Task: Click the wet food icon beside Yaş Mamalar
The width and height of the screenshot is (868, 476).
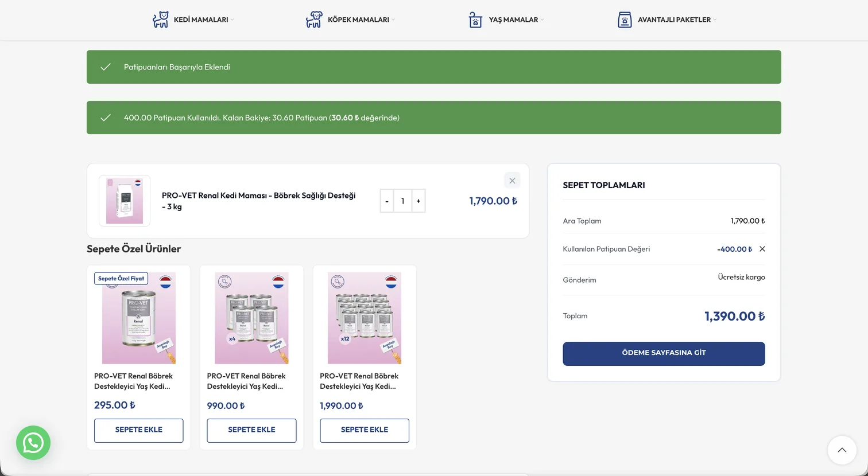Action: click(475, 19)
